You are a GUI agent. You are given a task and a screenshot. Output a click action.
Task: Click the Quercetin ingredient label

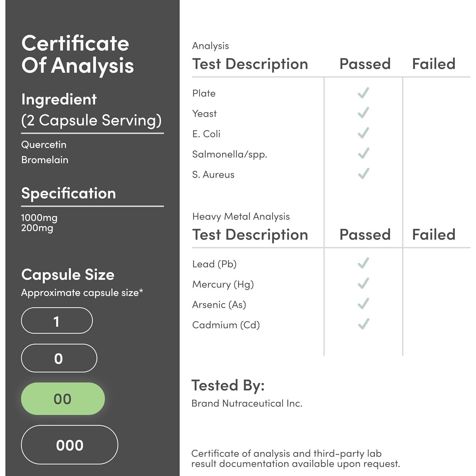(x=44, y=145)
